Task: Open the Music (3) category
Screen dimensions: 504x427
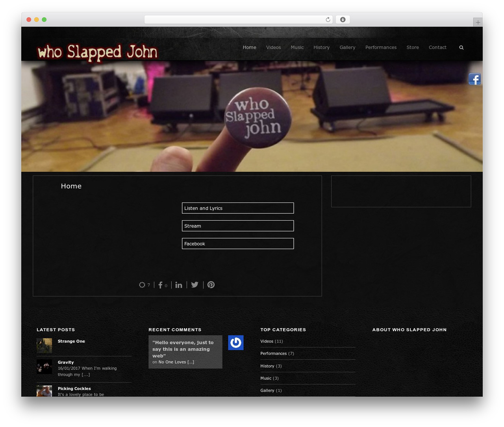Action: tap(269, 378)
